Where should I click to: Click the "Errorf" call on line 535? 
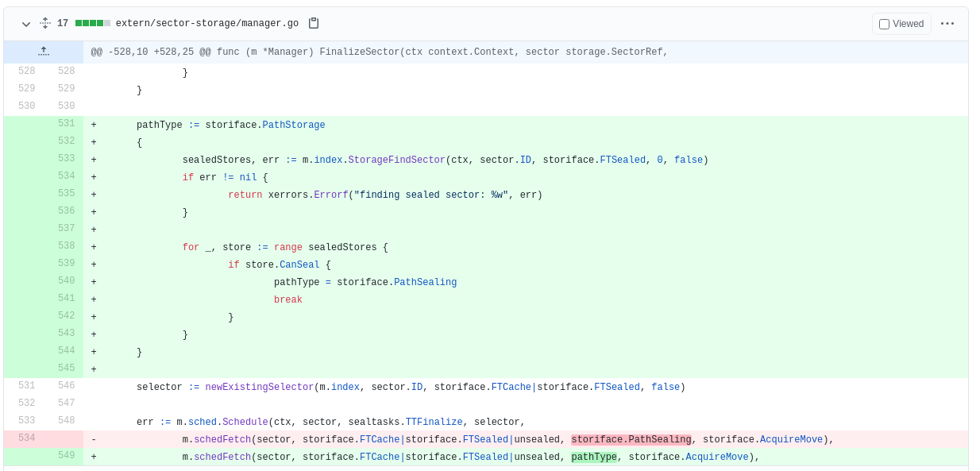pos(331,195)
